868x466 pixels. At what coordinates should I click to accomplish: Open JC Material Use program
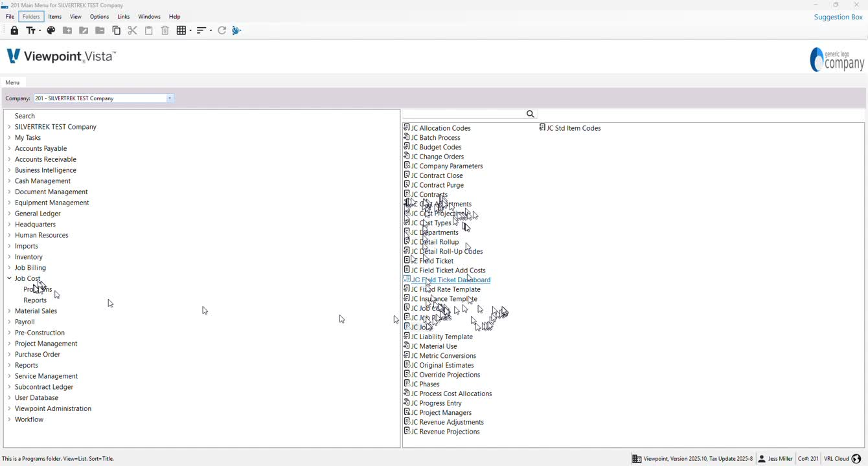pyautogui.click(x=434, y=346)
